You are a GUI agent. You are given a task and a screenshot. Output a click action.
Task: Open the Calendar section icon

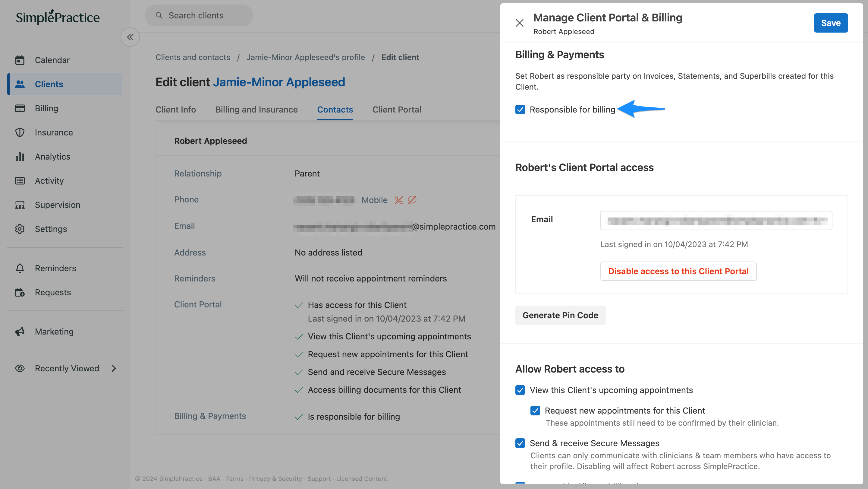[x=20, y=60]
